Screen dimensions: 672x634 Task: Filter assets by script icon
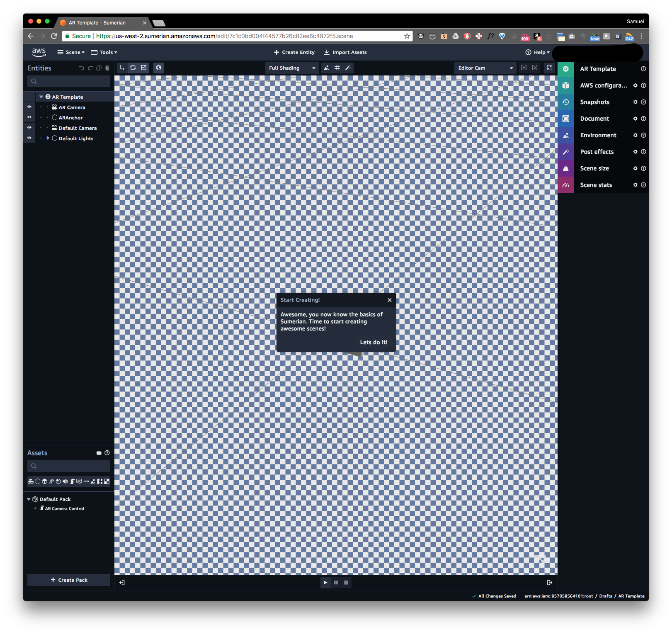point(72,481)
